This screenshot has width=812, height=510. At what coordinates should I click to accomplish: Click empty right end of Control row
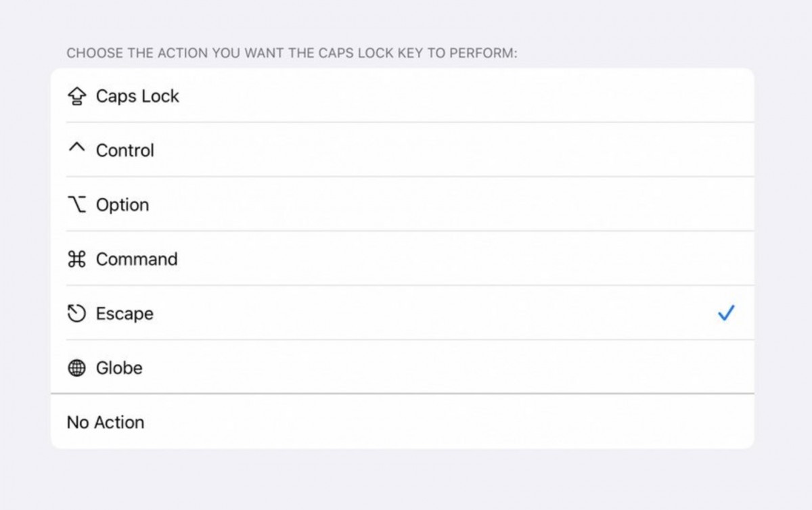(x=677, y=150)
